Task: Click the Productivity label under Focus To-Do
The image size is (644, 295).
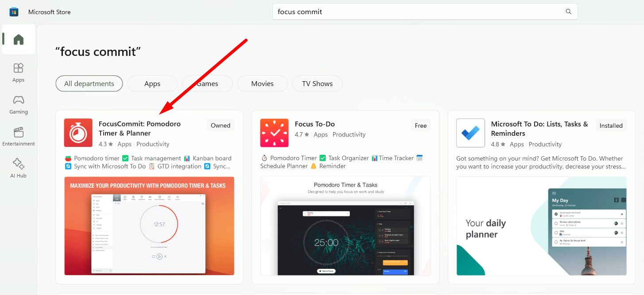Action: pos(349,134)
